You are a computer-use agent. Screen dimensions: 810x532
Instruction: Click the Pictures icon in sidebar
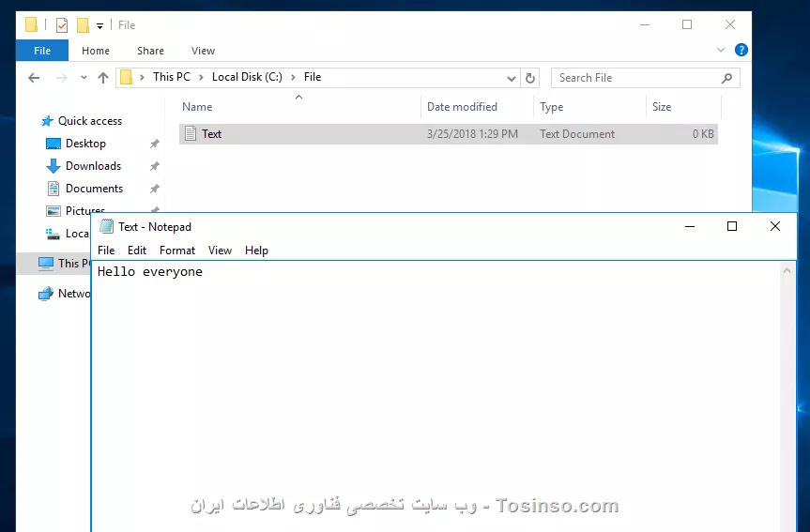53,211
